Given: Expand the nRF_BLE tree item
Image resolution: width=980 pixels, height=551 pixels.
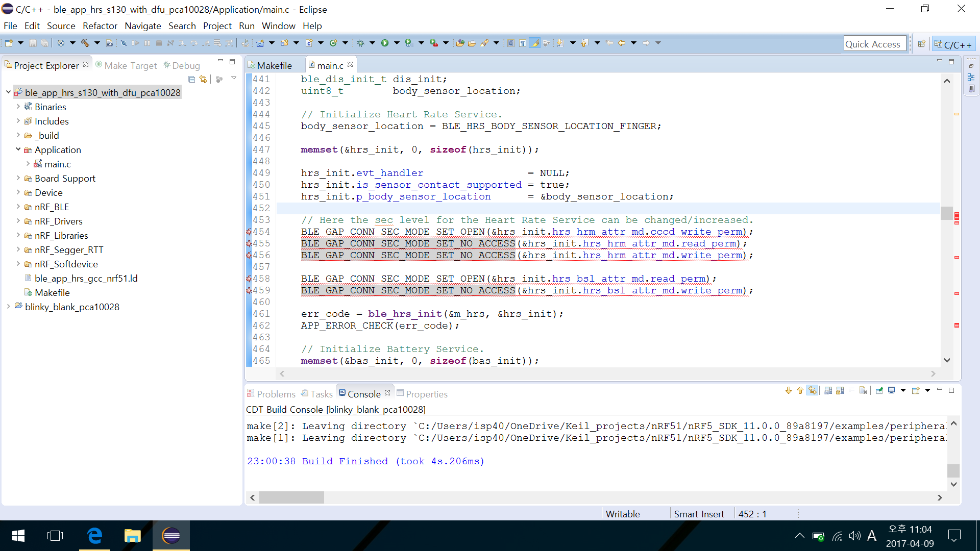Looking at the screenshot, I should coord(17,207).
